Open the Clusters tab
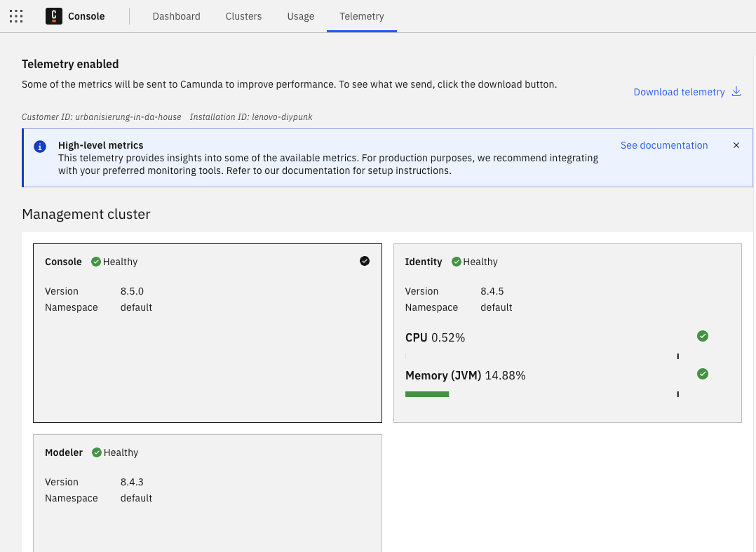 coord(243,16)
